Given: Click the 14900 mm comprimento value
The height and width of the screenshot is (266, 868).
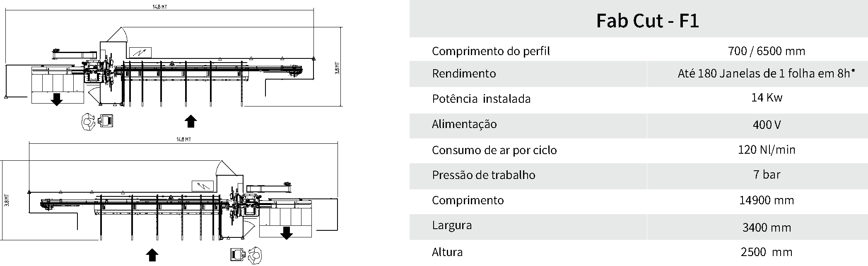Looking at the screenshot, I should point(767,201).
